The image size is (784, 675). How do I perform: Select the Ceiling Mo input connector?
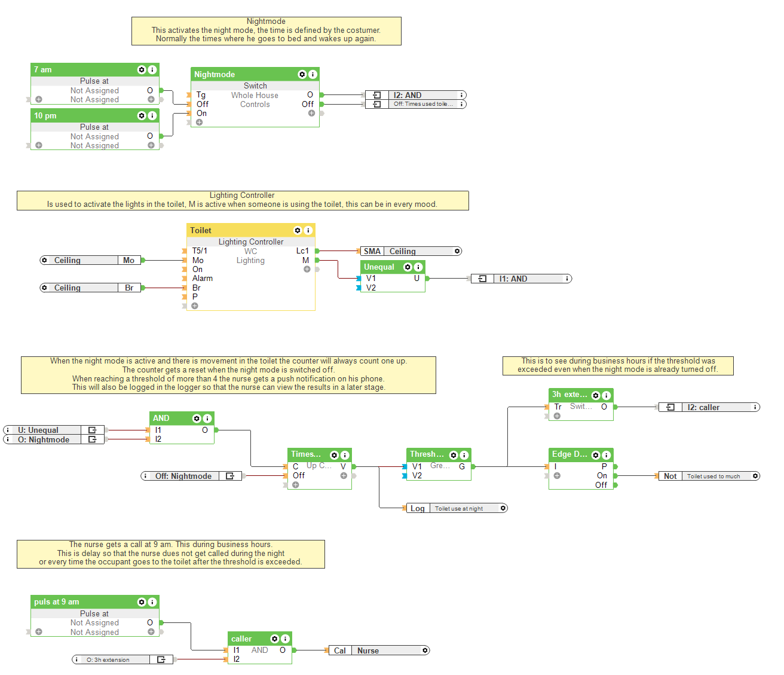click(91, 260)
